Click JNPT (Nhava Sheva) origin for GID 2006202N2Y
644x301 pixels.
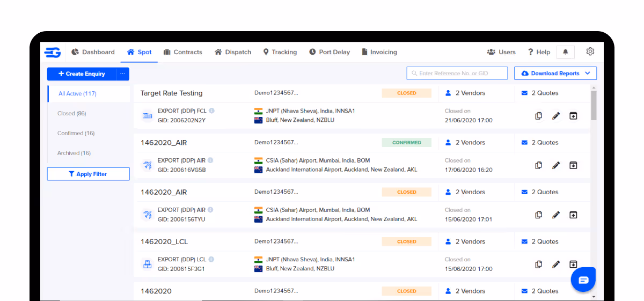[311, 111]
